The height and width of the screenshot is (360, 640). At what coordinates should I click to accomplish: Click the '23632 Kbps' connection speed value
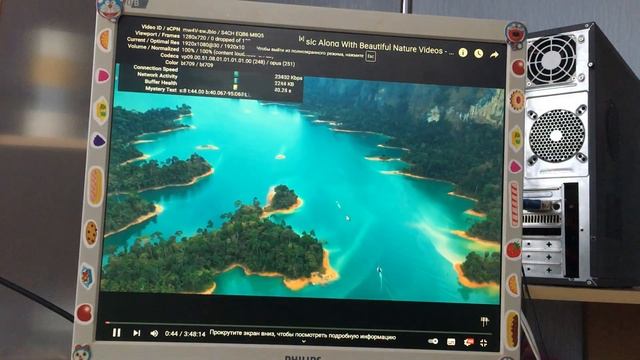(288, 77)
